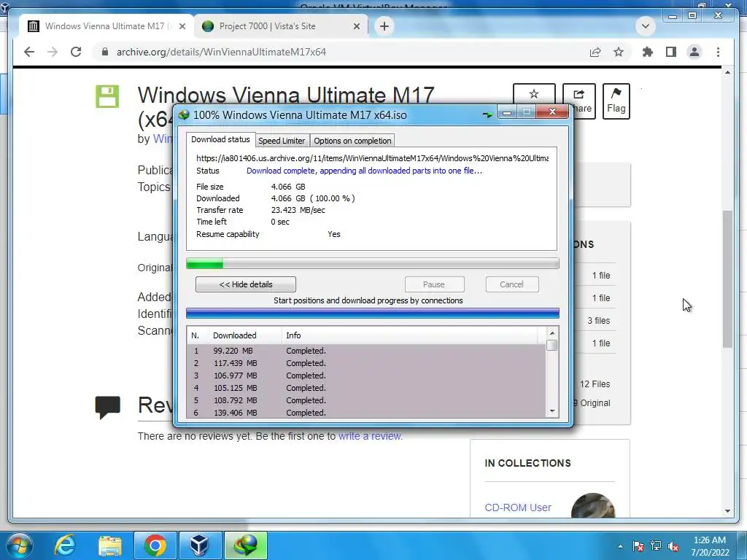Click the Downloaded column header
Image resolution: width=747 pixels, height=560 pixels.
245,335
